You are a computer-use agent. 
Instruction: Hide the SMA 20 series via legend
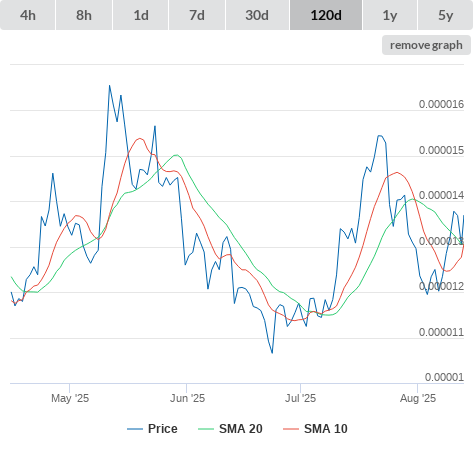241,429
